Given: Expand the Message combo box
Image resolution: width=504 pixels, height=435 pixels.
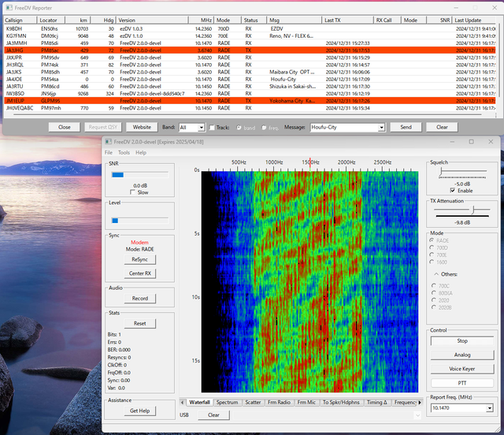Looking at the screenshot, I should [x=381, y=127].
